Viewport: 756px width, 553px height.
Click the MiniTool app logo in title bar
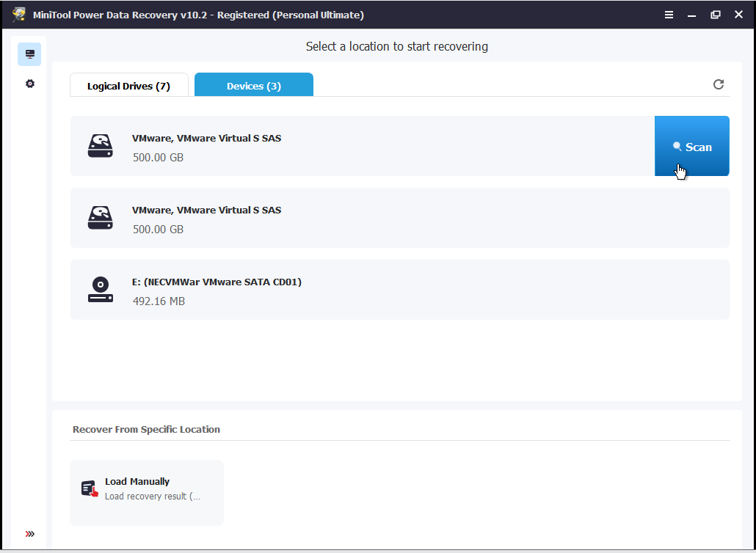tap(19, 15)
